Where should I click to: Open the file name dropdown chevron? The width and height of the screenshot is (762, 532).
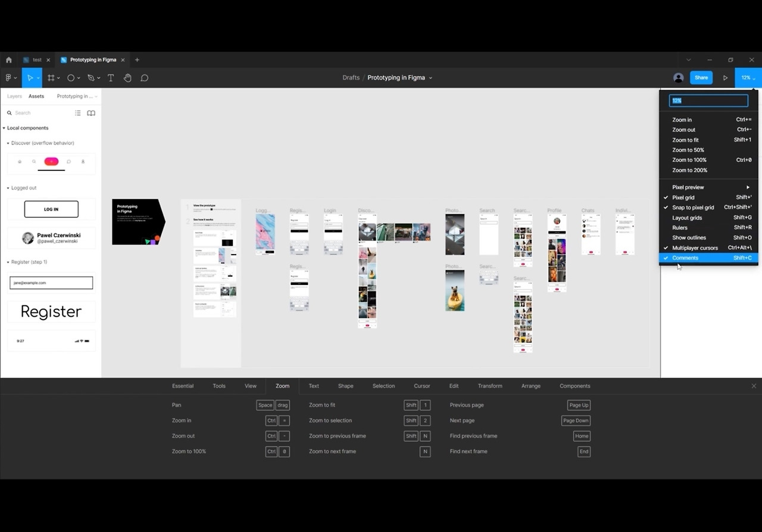[430, 78]
